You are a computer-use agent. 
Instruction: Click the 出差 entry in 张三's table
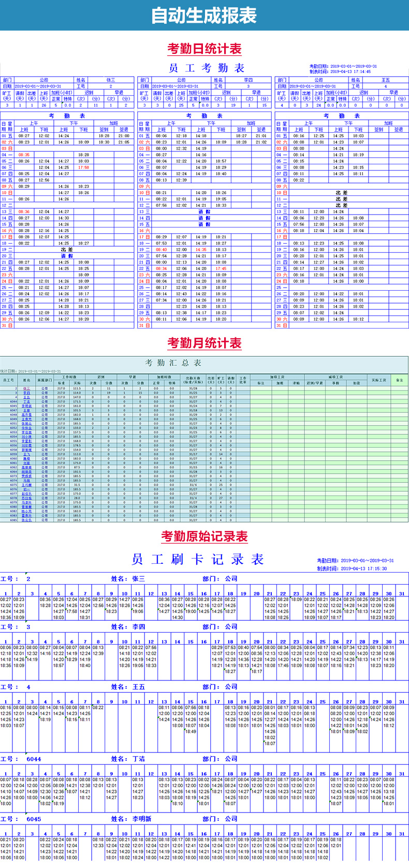point(67,249)
